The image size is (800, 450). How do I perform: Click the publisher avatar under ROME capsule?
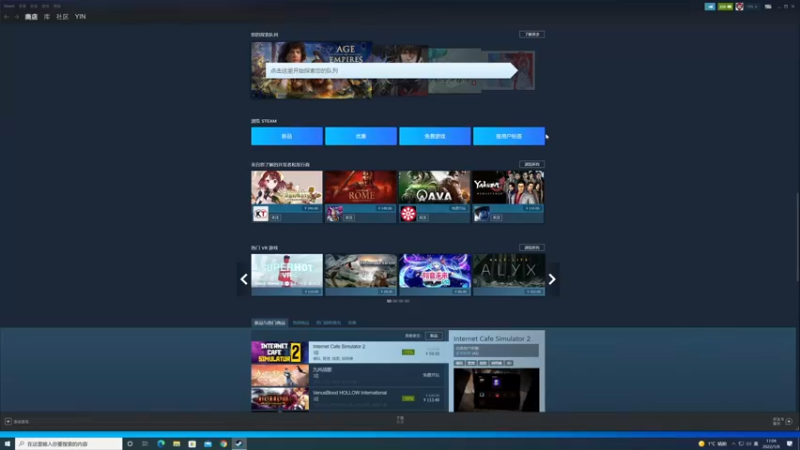(335, 214)
